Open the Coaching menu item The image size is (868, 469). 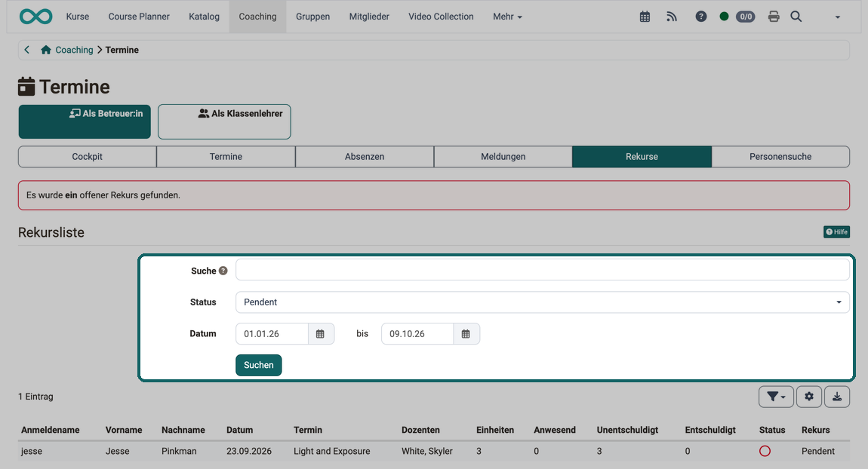[x=258, y=17]
